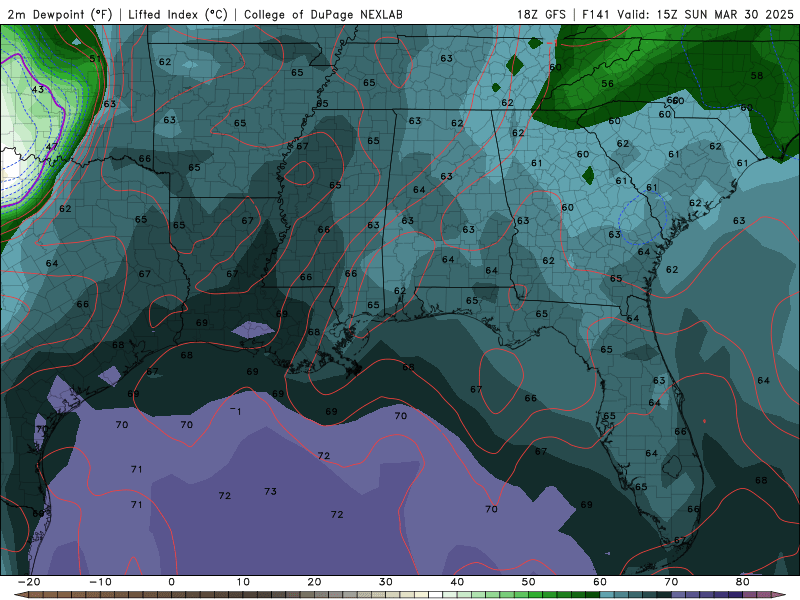Click the "60" tick label on the color scale
The height and width of the screenshot is (600, 800).
click(600, 582)
